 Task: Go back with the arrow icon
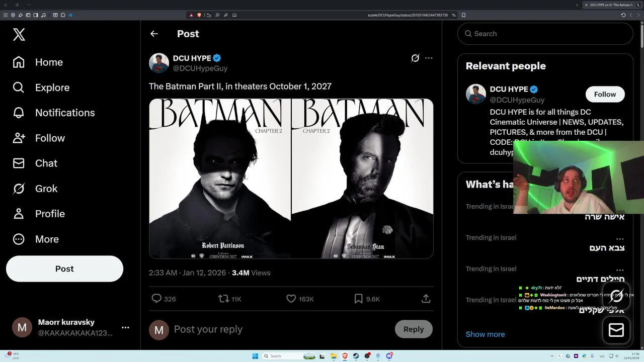click(154, 34)
